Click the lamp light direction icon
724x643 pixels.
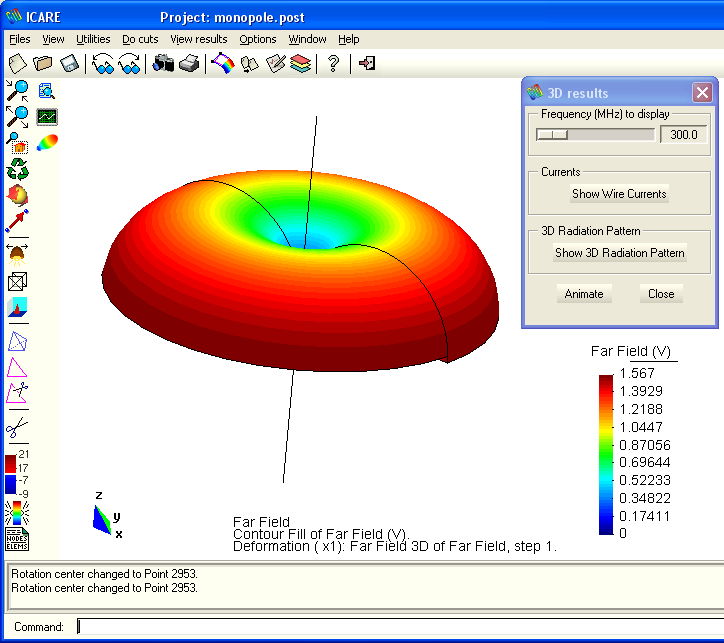(18, 254)
